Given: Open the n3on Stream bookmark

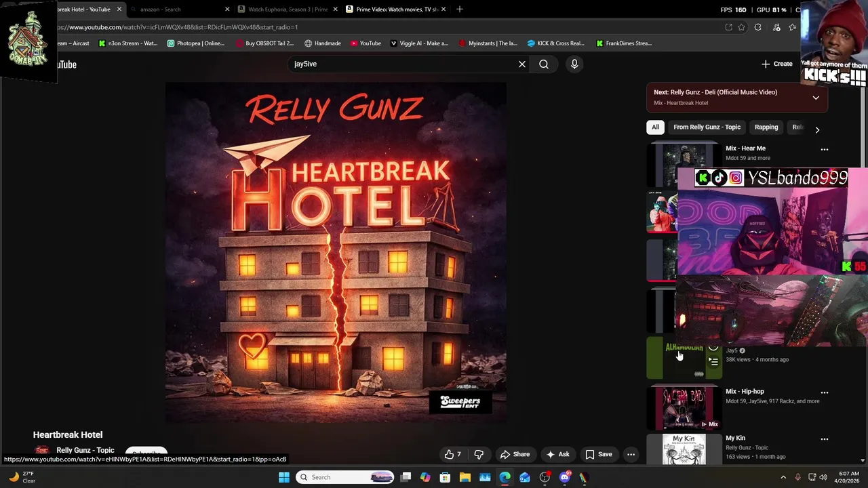Looking at the screenshot, I should pyautogui.click(x=128, y=43).
